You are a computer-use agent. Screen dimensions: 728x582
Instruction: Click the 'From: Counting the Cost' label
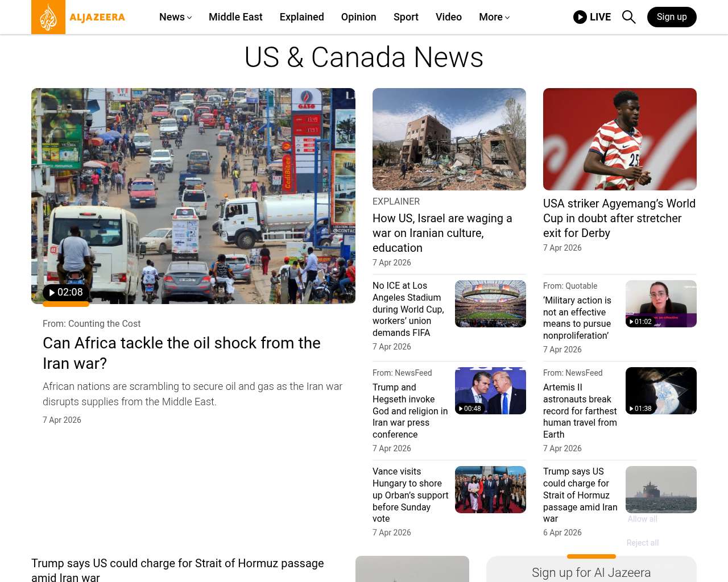(92, 323)
